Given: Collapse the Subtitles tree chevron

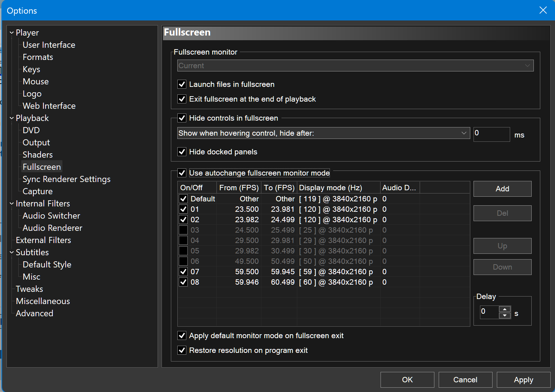Looking at the screenshot, I should (11, 253).
